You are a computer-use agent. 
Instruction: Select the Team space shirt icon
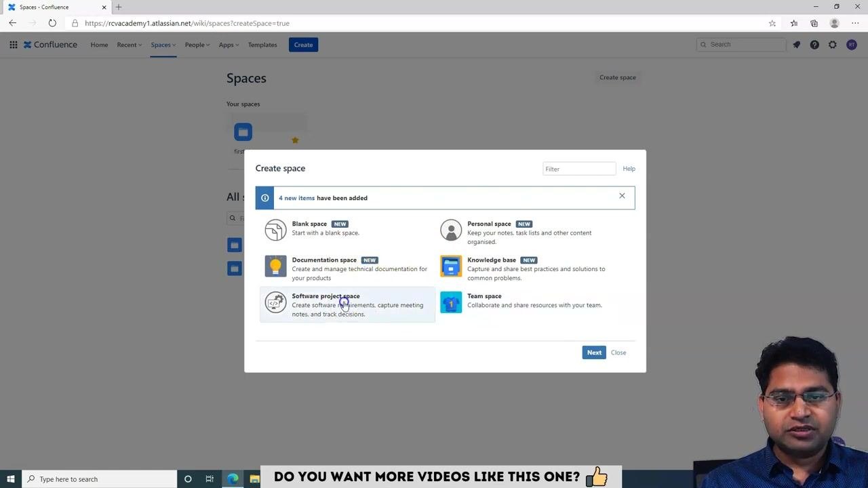451,302
